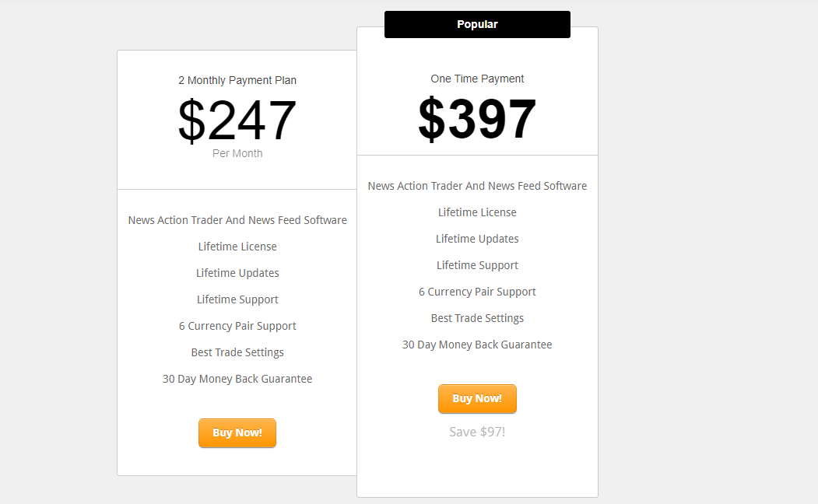Click Lifetime Updates in the one-time plan

point(477,239)
